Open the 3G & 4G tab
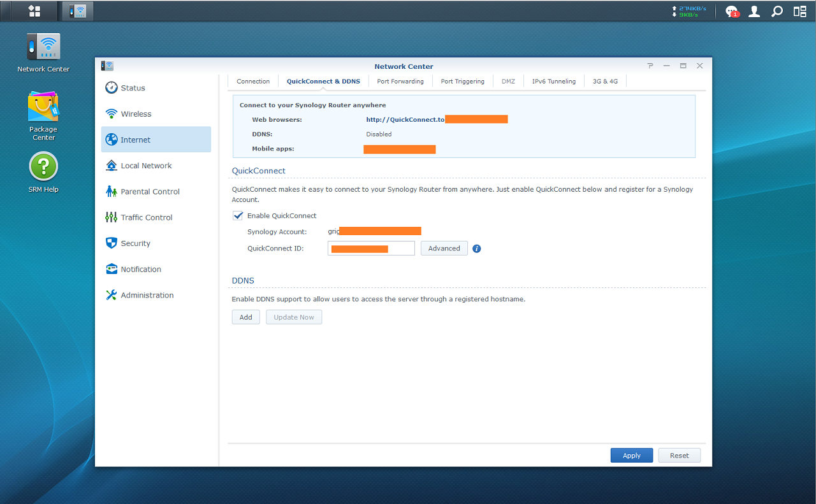816x504 pixels. coord(605,82)
